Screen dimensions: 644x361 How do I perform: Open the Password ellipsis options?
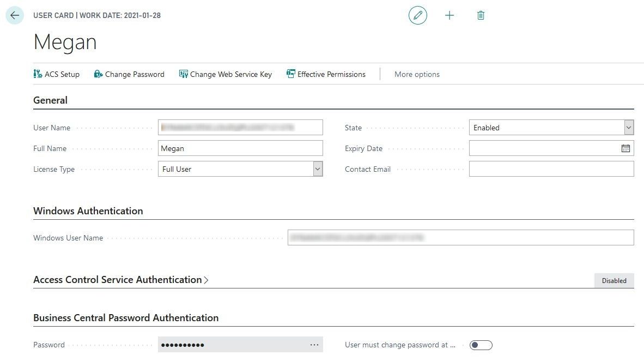[314, 344]
